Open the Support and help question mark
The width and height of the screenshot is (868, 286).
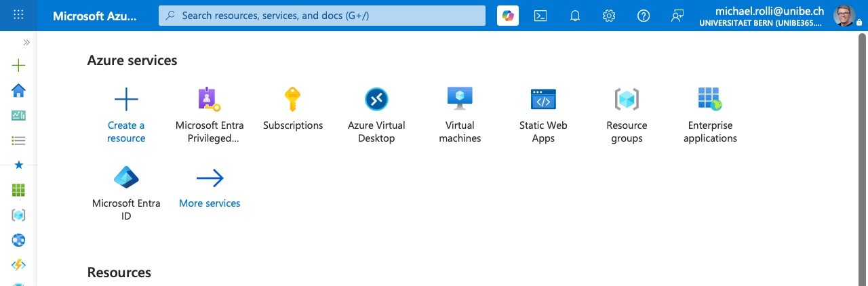(644, 16)
